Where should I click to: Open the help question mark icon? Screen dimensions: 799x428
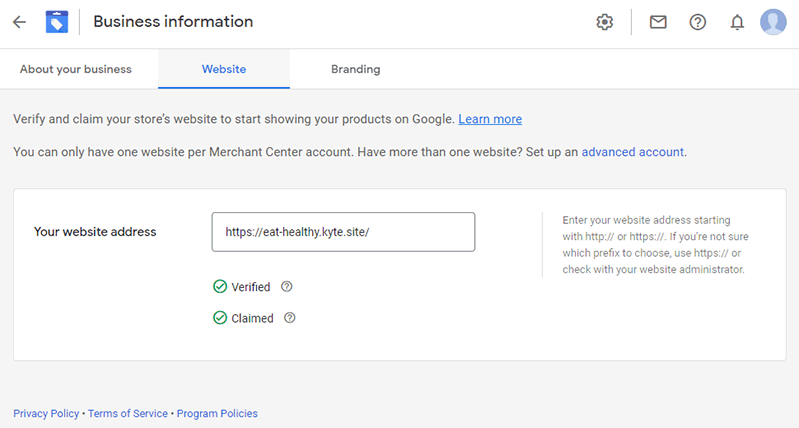point(698,22)
